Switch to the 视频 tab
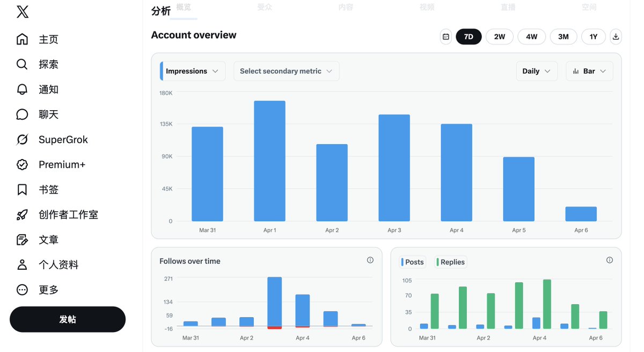This screenshot has height=352, width=644. [427, 8]
